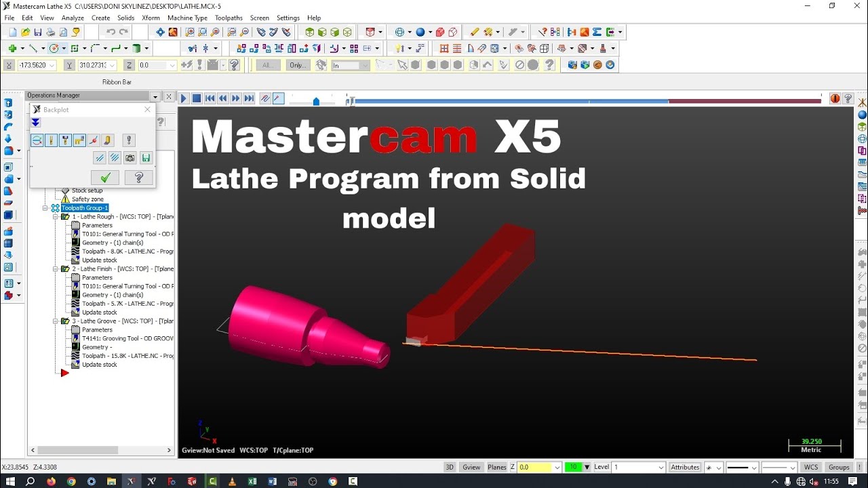868x488 pixels.
Task: Toggle Display tool in Backplot panel
Action: [x=51, y=140]
